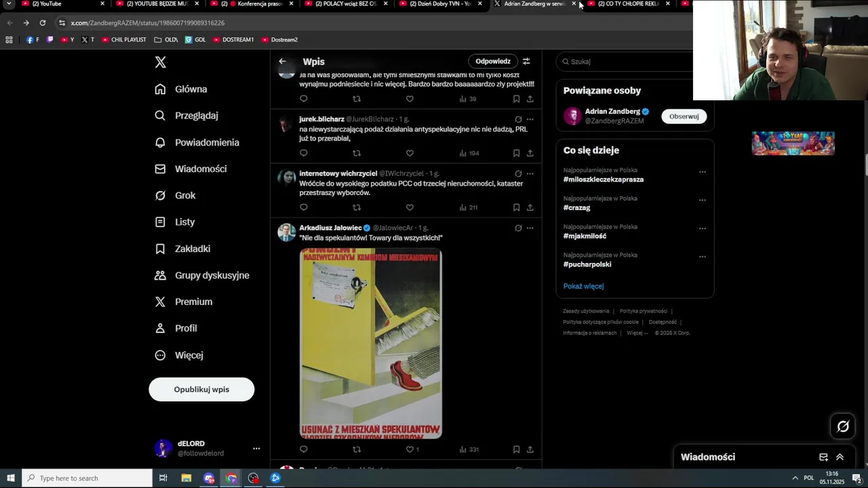Screen dimensions: 868x488
Task: Open reply sorting filter icon
Action: [x=526, y=62]
